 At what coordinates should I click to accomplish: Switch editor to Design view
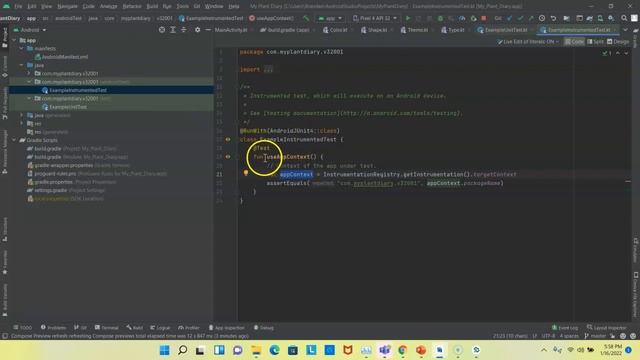[618, 42]
